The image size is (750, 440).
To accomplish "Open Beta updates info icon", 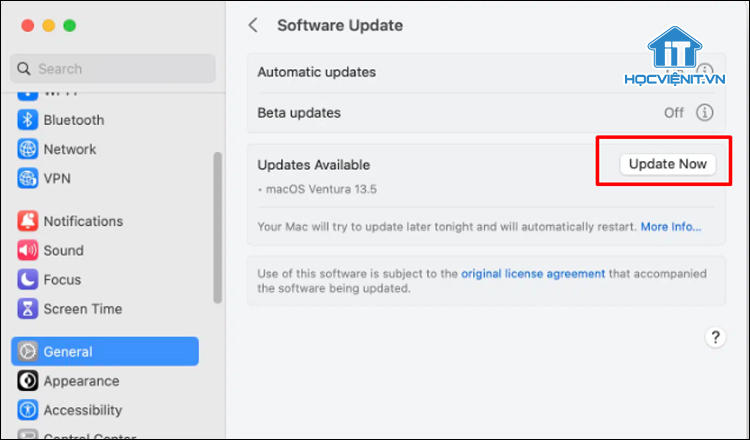I will [x=705, y=113].
